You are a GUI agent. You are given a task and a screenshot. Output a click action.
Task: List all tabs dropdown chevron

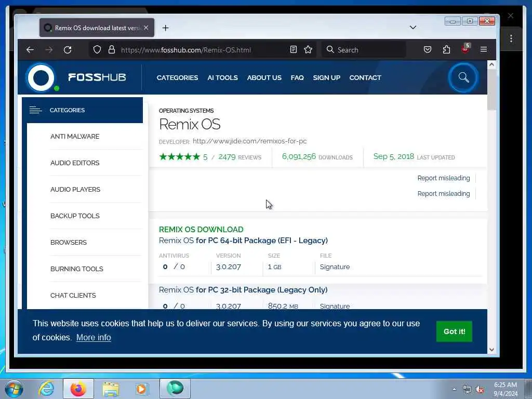(x=413, y=28)
